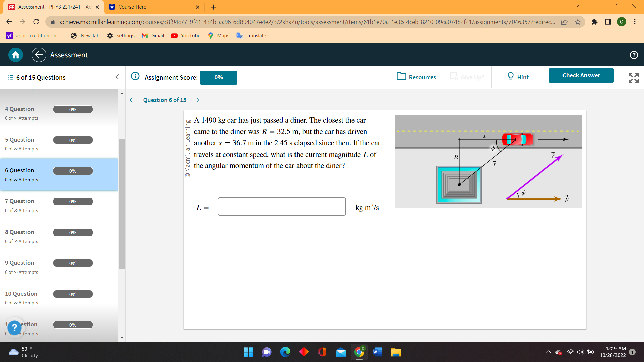Screen dimensions: 644x362
Task: Launch Word from the taskbar
Action: pos(377,352)
